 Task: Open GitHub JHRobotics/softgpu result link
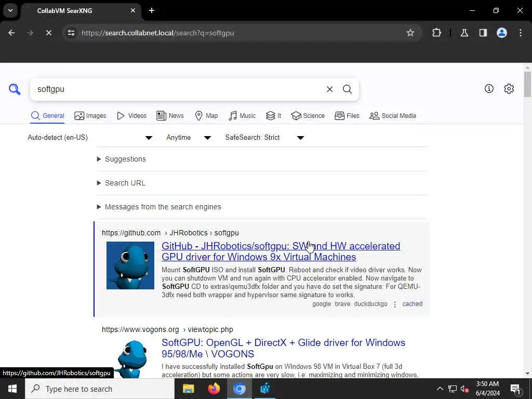(x=281, y=251)
